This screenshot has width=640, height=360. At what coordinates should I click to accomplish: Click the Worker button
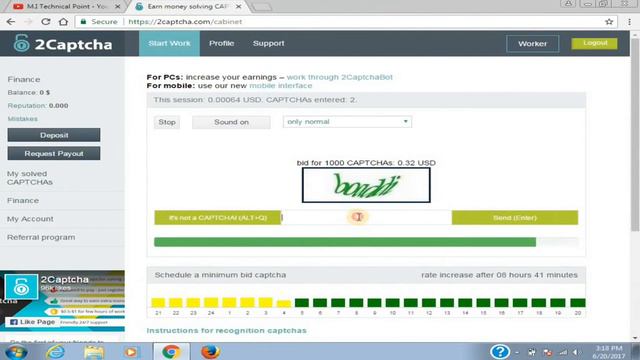point(532,44)
